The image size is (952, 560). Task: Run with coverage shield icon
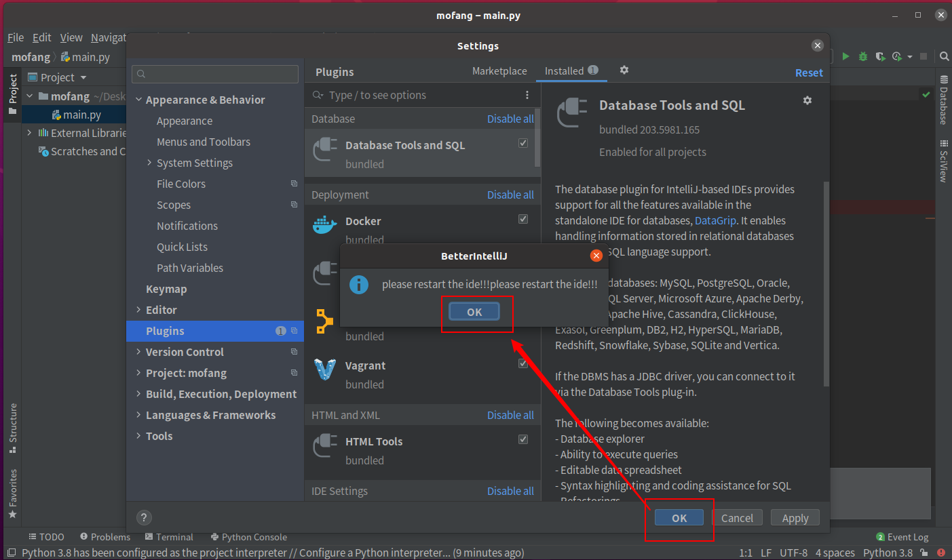(x=879, y=57)
